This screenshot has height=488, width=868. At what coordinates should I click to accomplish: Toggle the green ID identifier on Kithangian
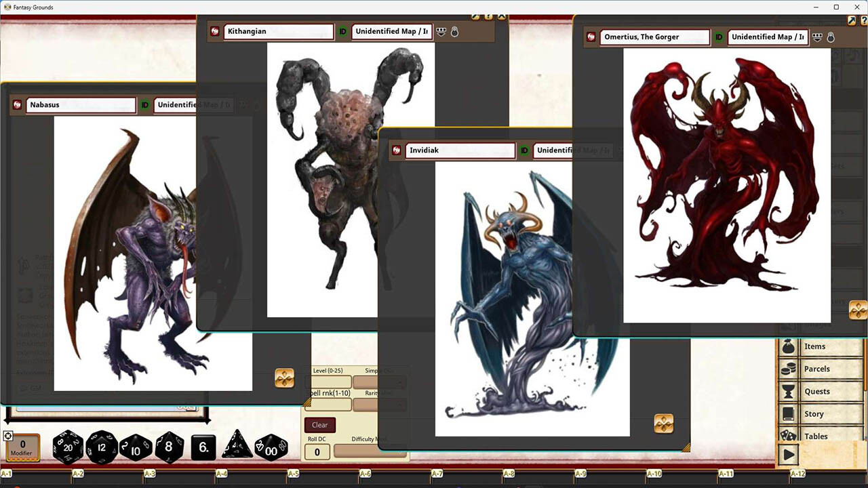click(342, 31)
